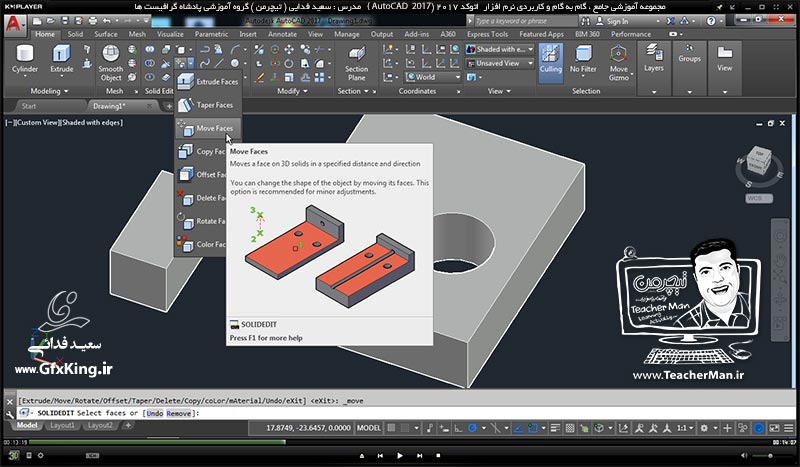
Task: Open the workspace switching gear icon
Action: pyautogui.click(x=704, y=428)
